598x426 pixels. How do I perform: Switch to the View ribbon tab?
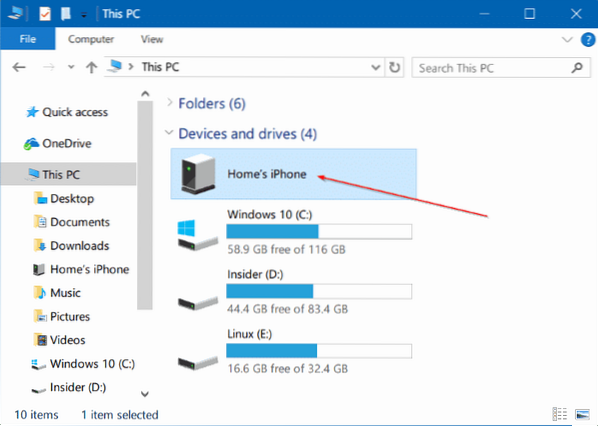(x=152, y=39)
